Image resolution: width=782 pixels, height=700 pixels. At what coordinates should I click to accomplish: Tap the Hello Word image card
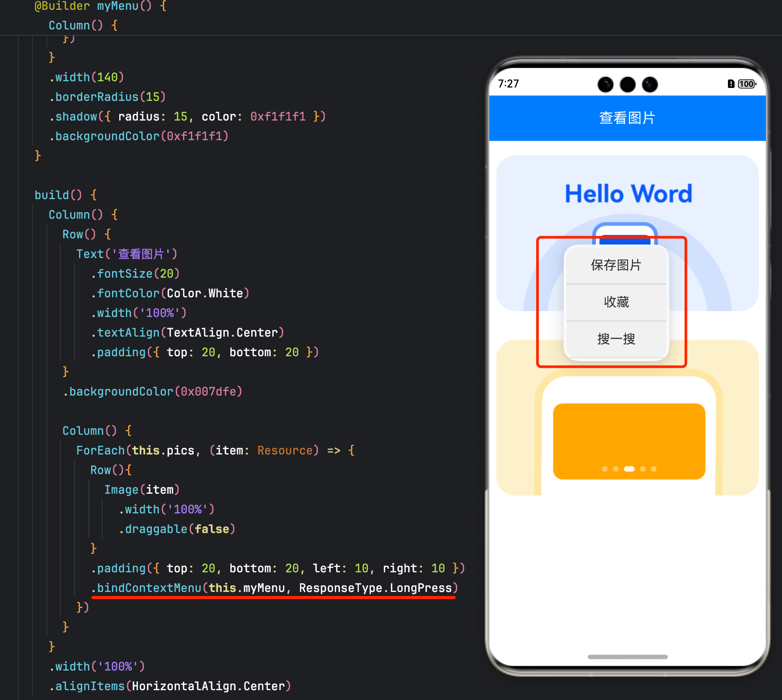click(x=627, y=233)
